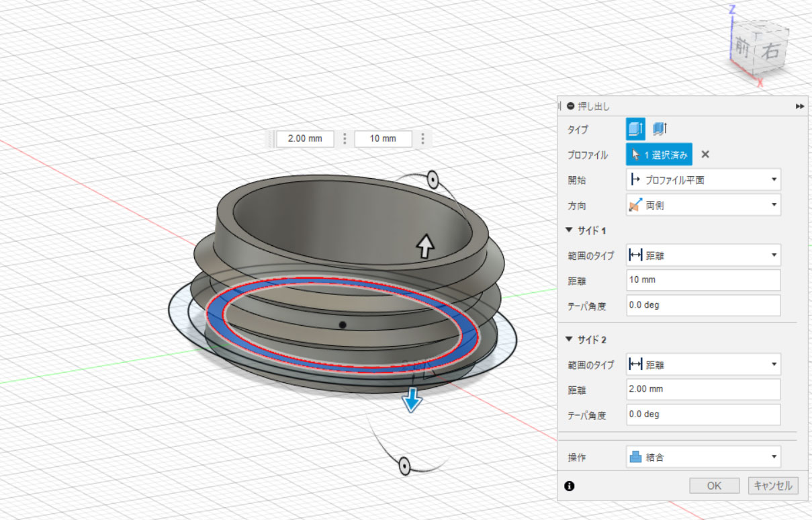Click the floating 10 mm canvas input
812x520 pixels.
click(384, 138)
